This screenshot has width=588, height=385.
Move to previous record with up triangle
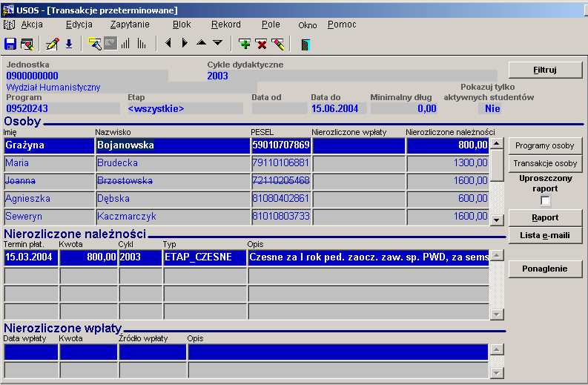tap(202, 42)
